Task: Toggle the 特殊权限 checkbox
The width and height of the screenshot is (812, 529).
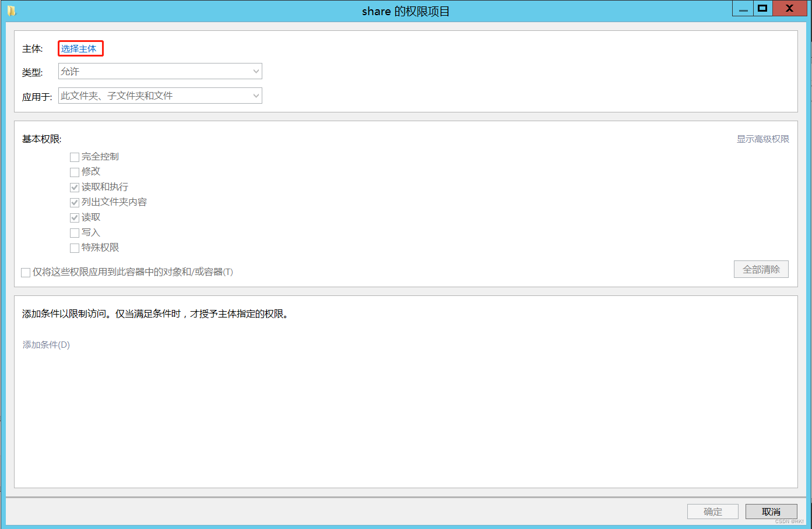Action: 75,248
